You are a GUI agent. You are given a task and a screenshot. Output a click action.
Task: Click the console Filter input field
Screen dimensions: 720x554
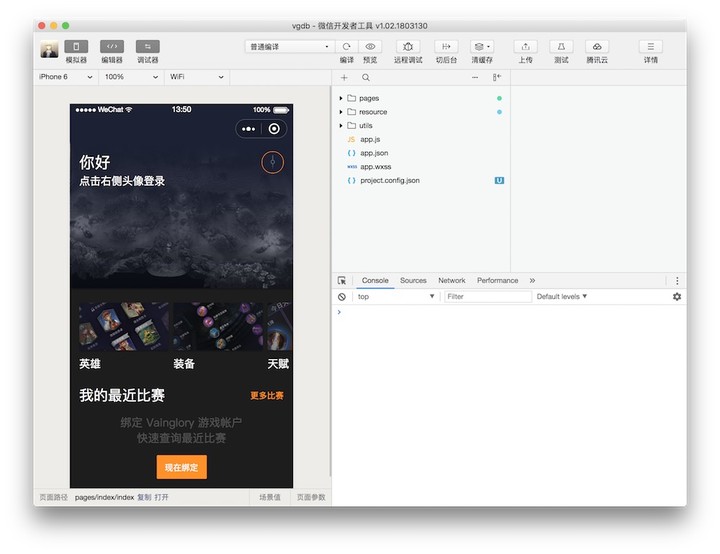488,297
